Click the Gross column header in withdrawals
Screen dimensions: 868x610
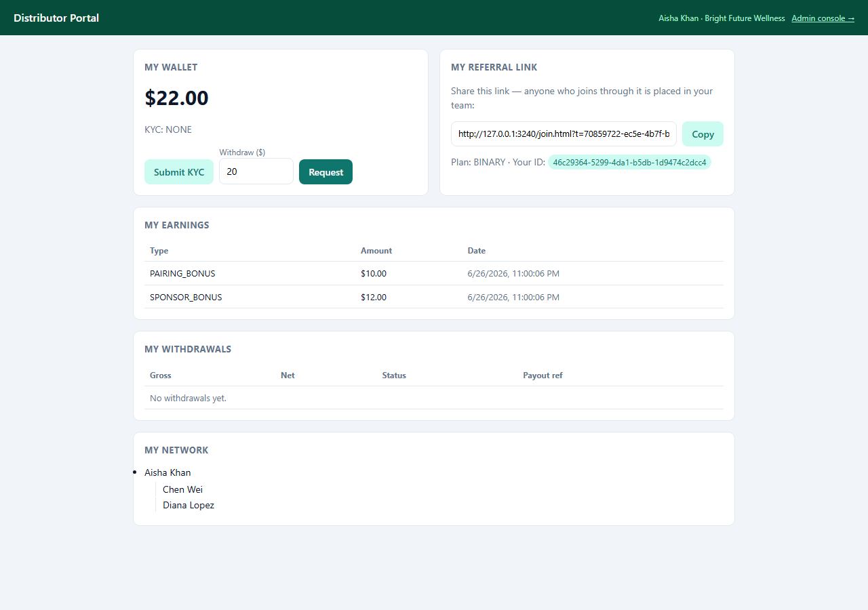[161, 375]
